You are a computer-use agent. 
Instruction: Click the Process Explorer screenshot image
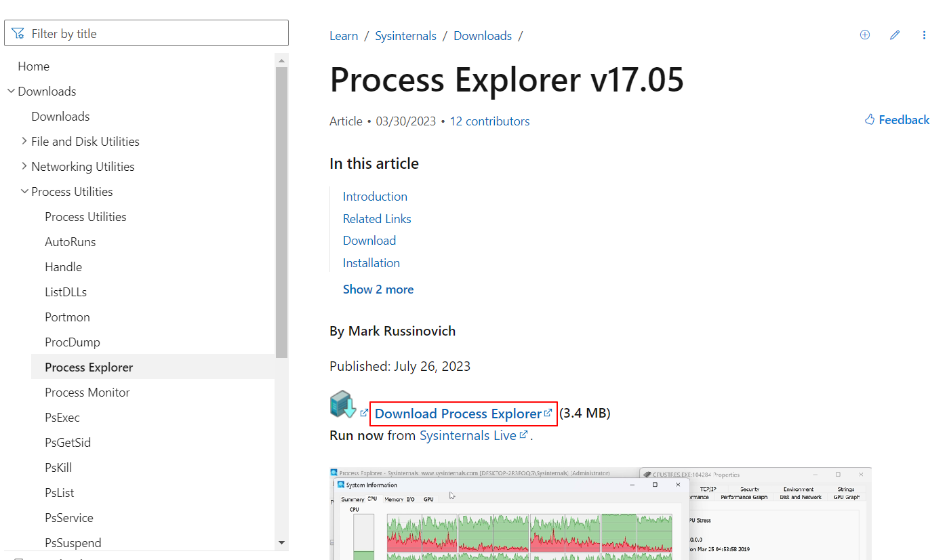(x=601, y=513)
